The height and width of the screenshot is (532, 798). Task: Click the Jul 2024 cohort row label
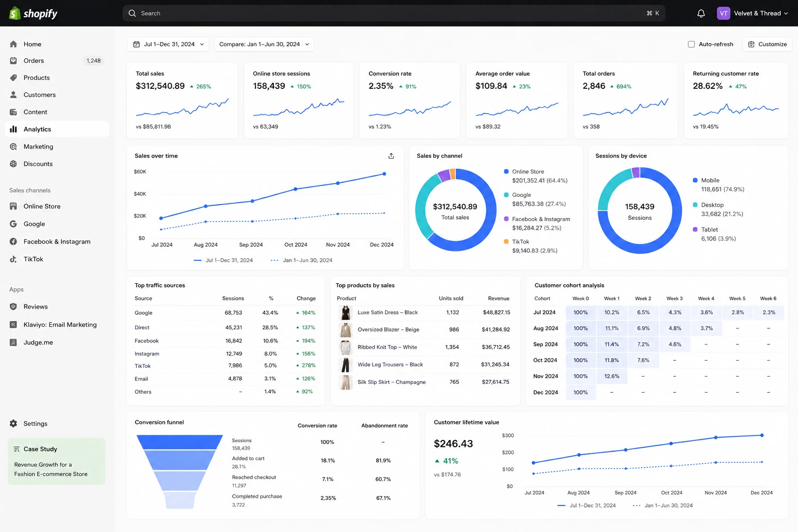click(544, 313)
